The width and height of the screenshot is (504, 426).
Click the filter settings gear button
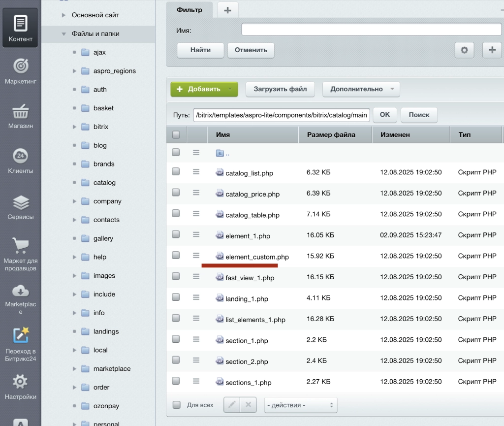coord(464,50)
